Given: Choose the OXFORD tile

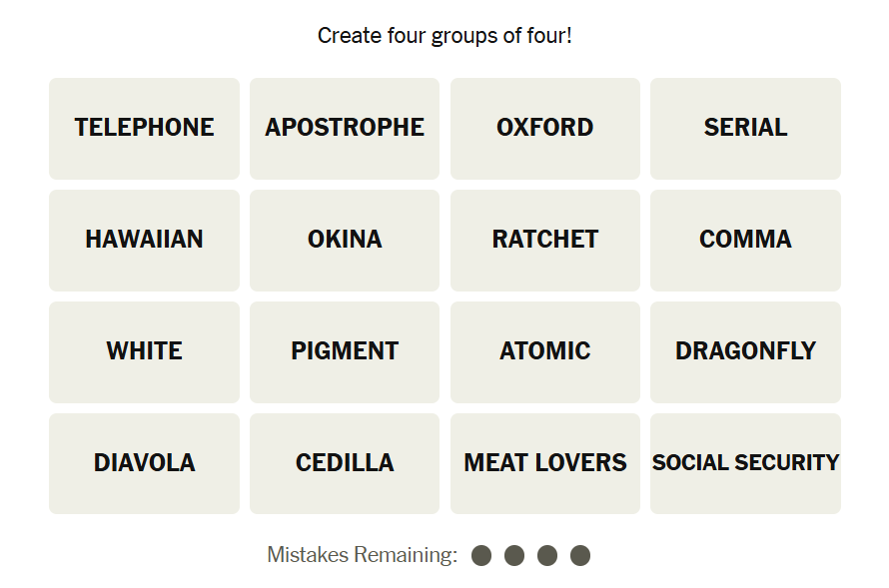Looking at the screenshot, I should [x=544, y=129].
